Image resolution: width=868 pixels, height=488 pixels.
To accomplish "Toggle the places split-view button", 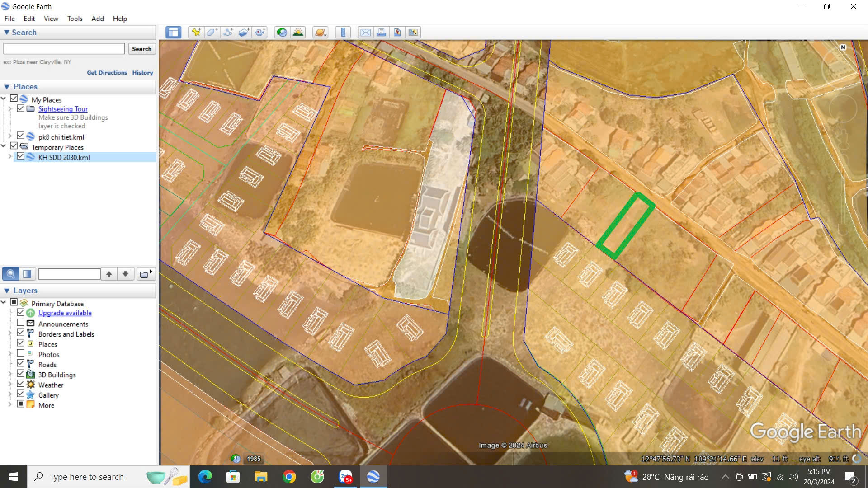I will 27,274.
